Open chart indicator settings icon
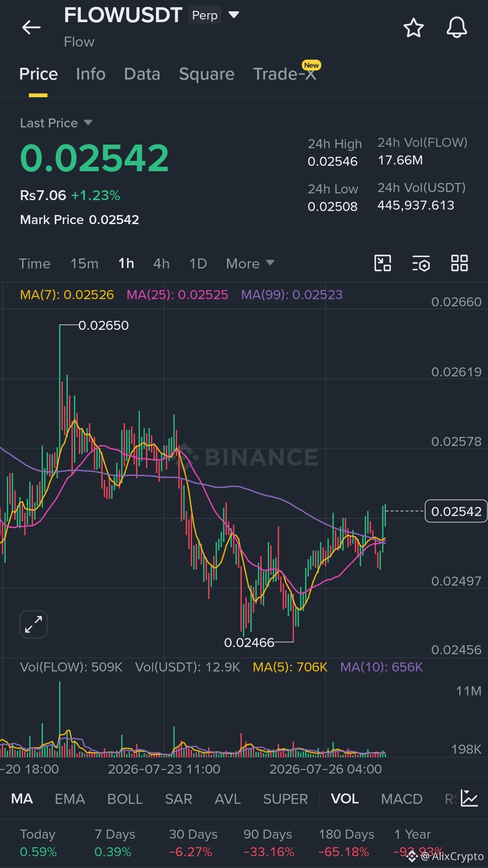The height and width of the screenshot is (868, 488). pos(421,263)
